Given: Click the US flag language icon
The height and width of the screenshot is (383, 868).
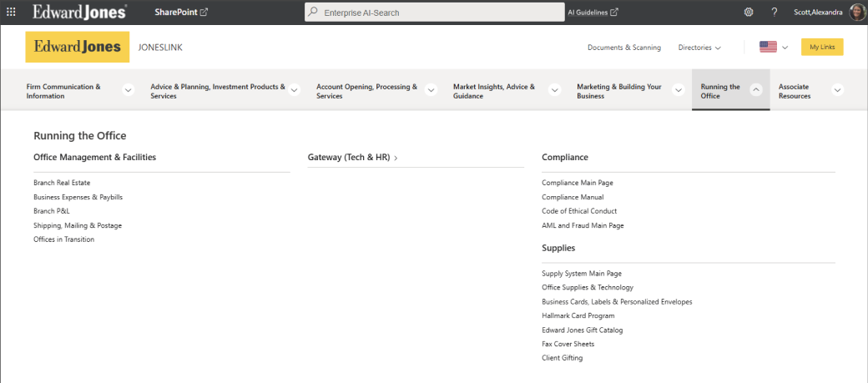Looking at the screenshot, I should pyautogui.click(x=768, y=47).
